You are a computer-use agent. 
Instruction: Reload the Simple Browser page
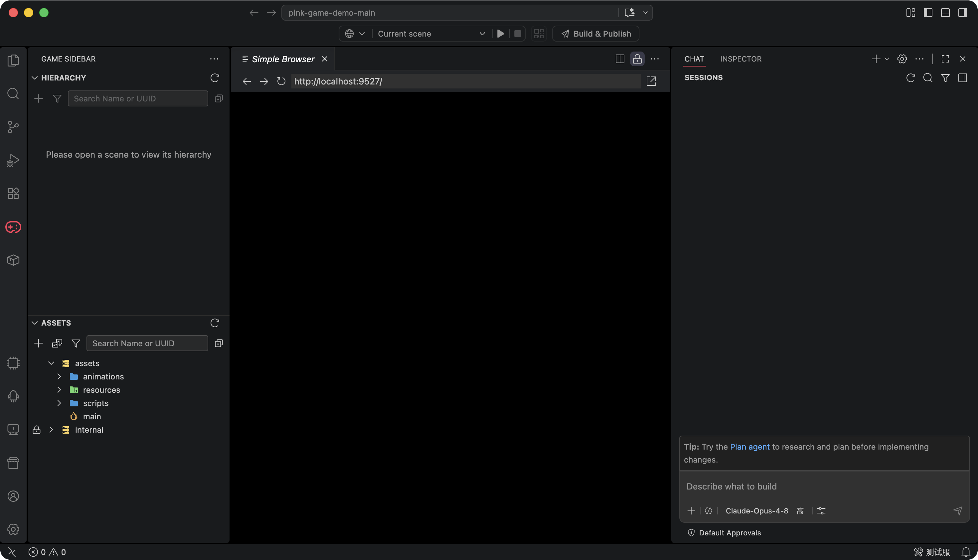281,81
